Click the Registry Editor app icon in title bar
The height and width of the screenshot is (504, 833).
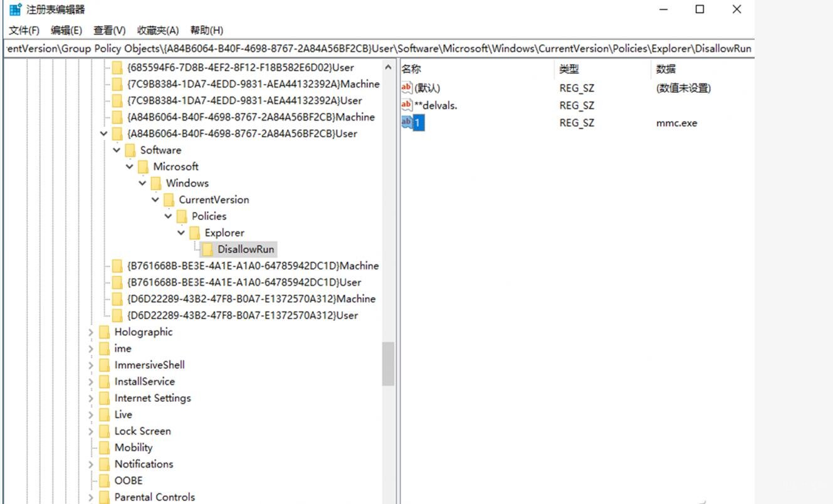coord(15,9)
